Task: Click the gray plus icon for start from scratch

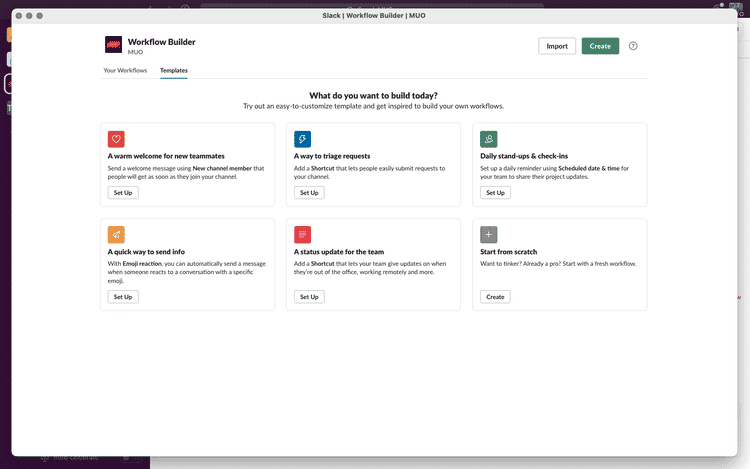Action: [x=488, y=235]
